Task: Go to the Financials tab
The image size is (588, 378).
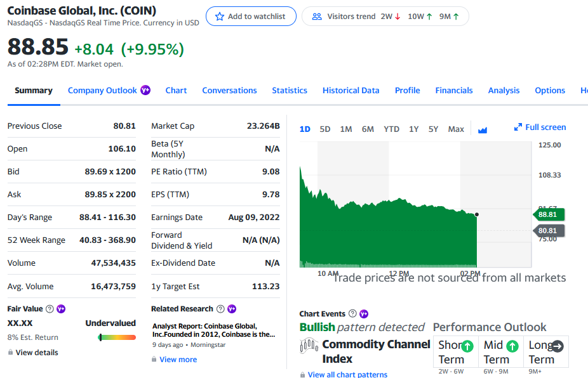Action: pos(454,90)
